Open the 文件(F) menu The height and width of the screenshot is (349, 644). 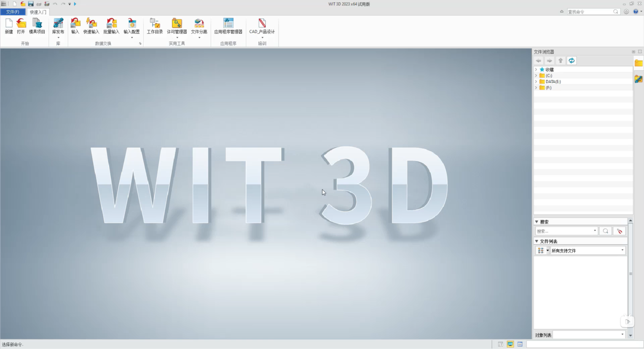point(13,12)
